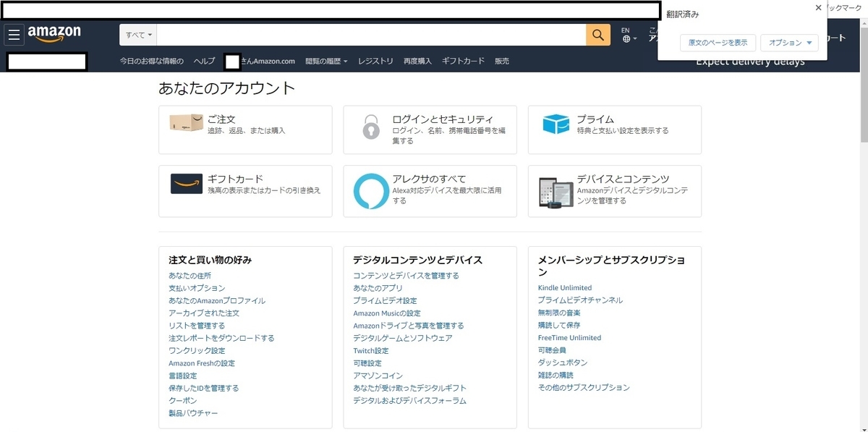Open Amazon Freshの設定 link
The height and width of the screenshot is (432, 868).
point(202,363)
